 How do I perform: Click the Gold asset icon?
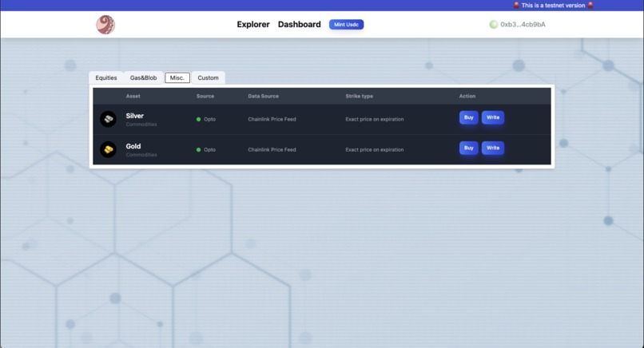point(109,149)
